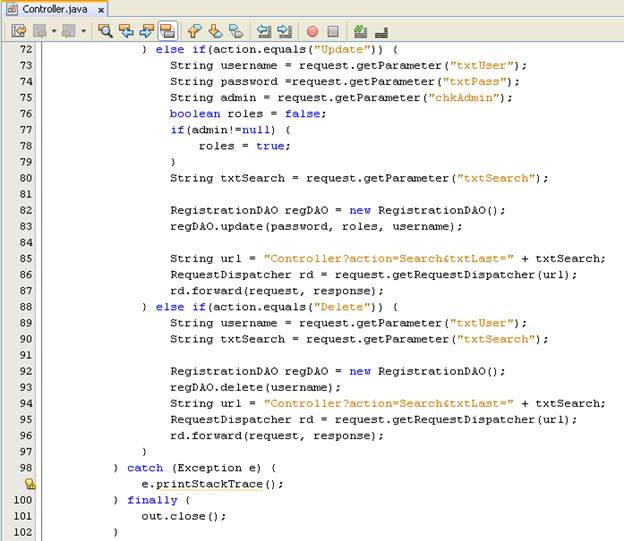Viewport: 624px width, 541px height.
Task: Click "txtSearch" string on line 80
Action: (496, 178)
